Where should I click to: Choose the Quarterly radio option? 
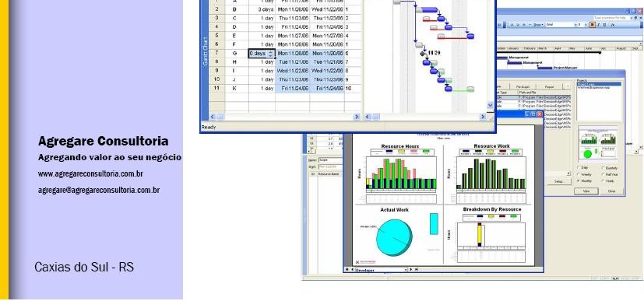point(604,168)
